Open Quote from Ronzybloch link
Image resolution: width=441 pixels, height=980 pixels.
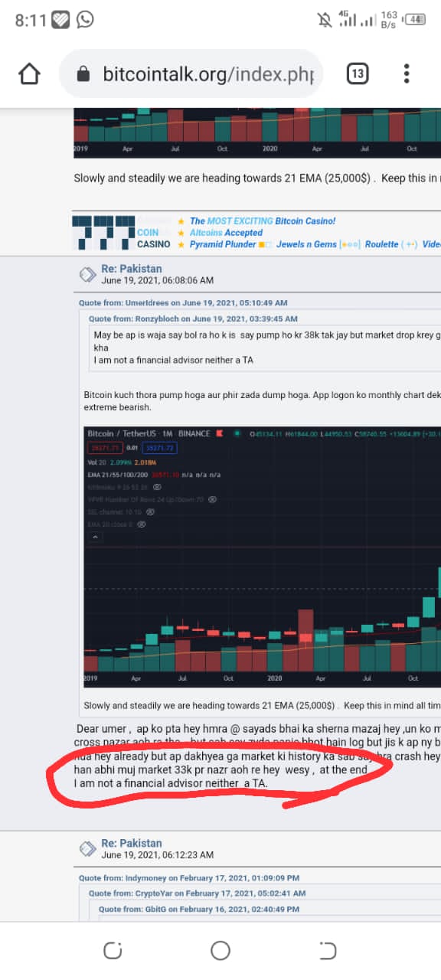(193, 318)
